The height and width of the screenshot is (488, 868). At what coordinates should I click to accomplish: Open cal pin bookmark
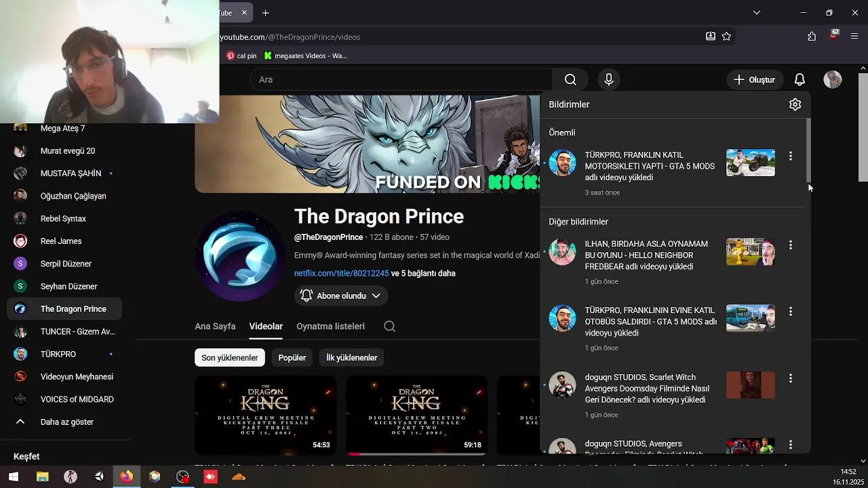pyautogui.click(x=241, y=56)
